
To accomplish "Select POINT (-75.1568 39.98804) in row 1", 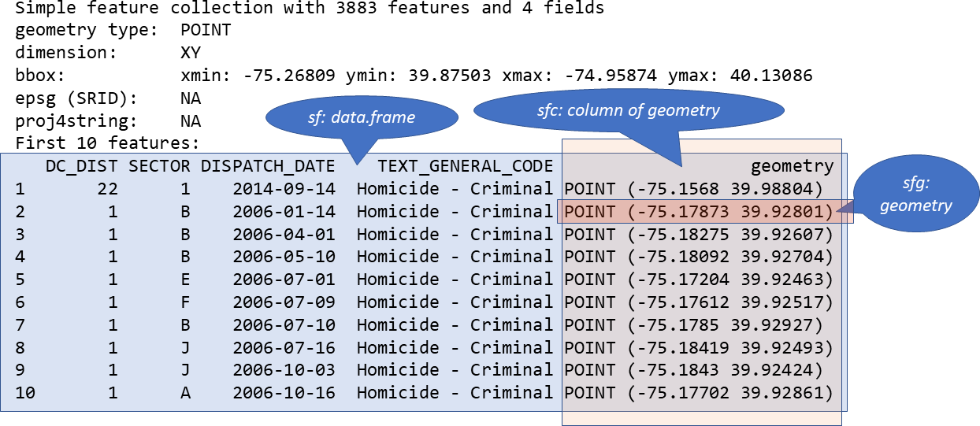I will (693, 189).
